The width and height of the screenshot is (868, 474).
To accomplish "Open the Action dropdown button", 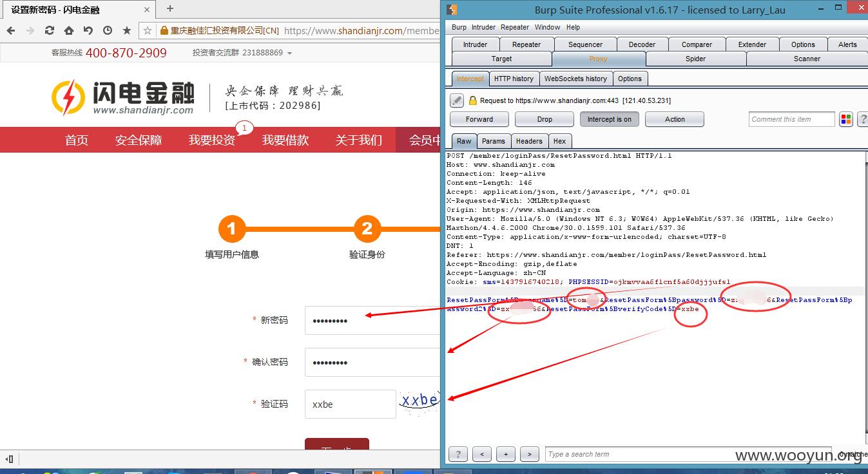I will 675,119.
